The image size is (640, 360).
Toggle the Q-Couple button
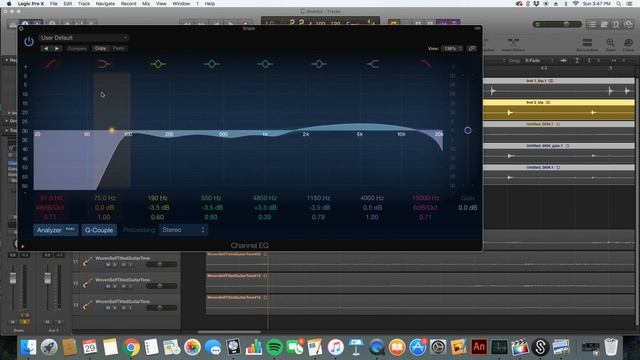(99, 230)
